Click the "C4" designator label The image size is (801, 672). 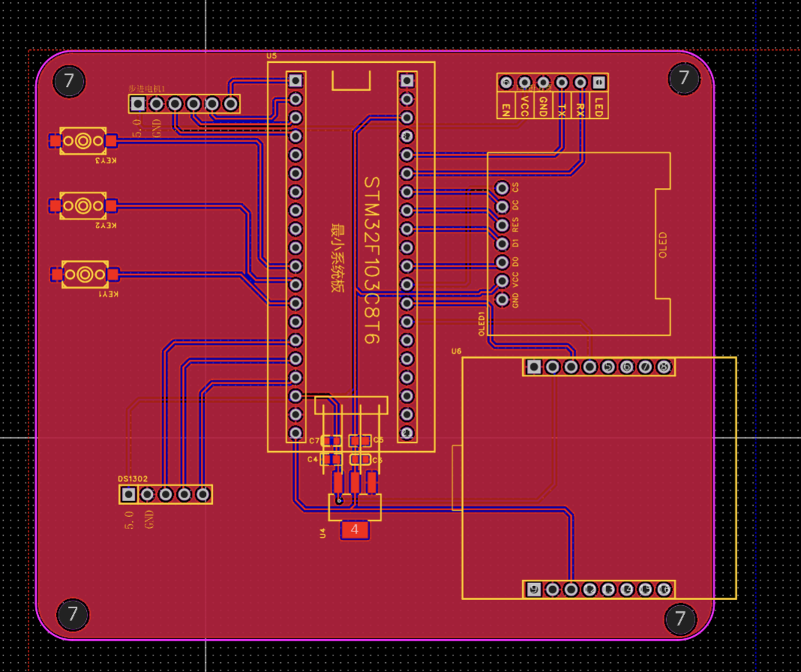click(x=312, y=459)
